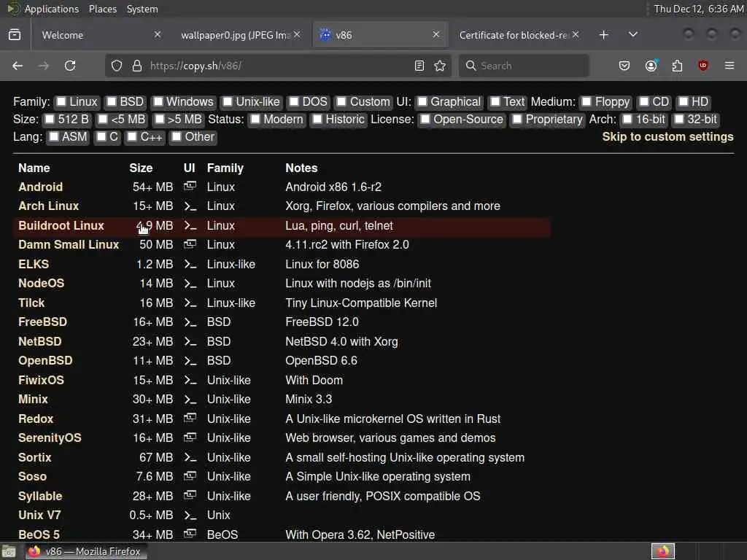Click Skip to custom settings link
The width and height of the screenshot is (747, 560).
tap(667, 136)
